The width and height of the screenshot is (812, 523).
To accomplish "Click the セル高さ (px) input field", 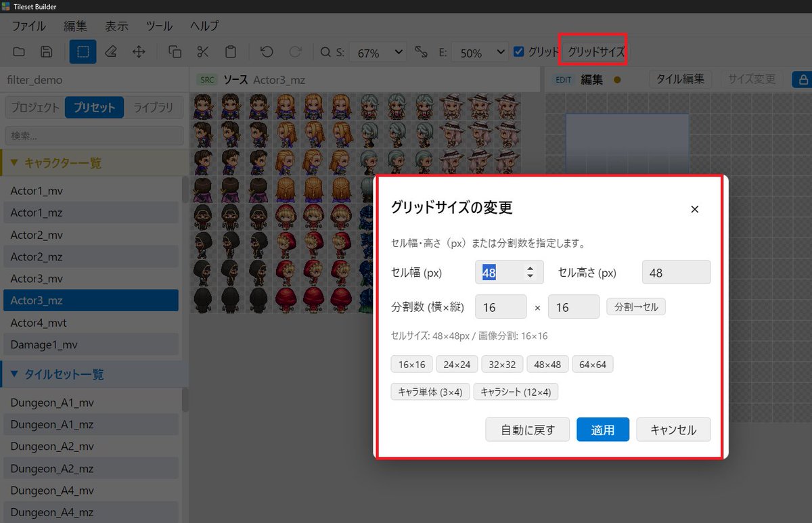I will click(x=676, y=272).
